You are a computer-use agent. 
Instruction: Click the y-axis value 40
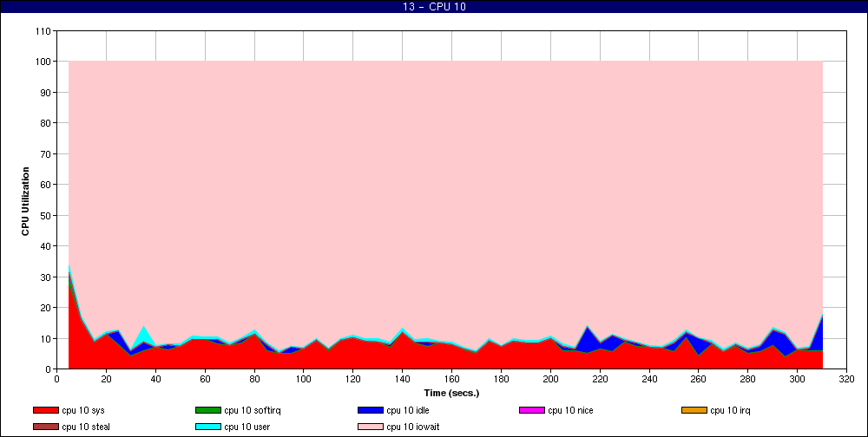coord(47,246)
